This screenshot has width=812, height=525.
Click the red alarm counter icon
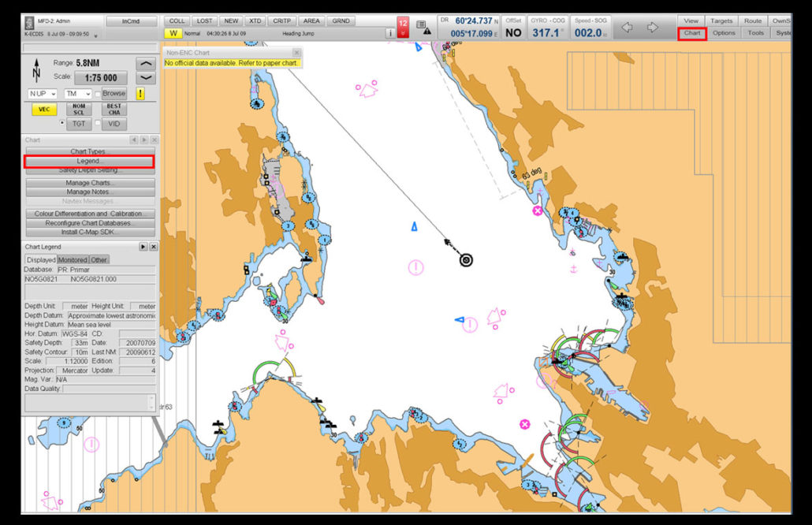[403, 25]
